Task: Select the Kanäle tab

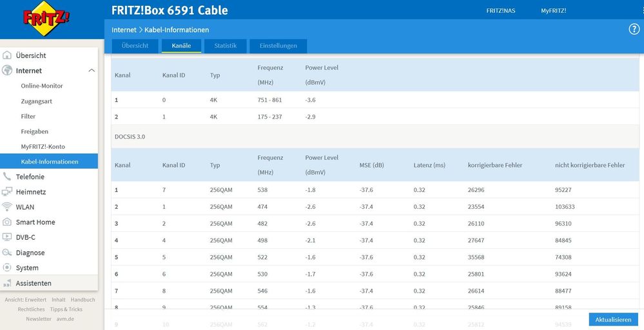Action: (181, 46)
